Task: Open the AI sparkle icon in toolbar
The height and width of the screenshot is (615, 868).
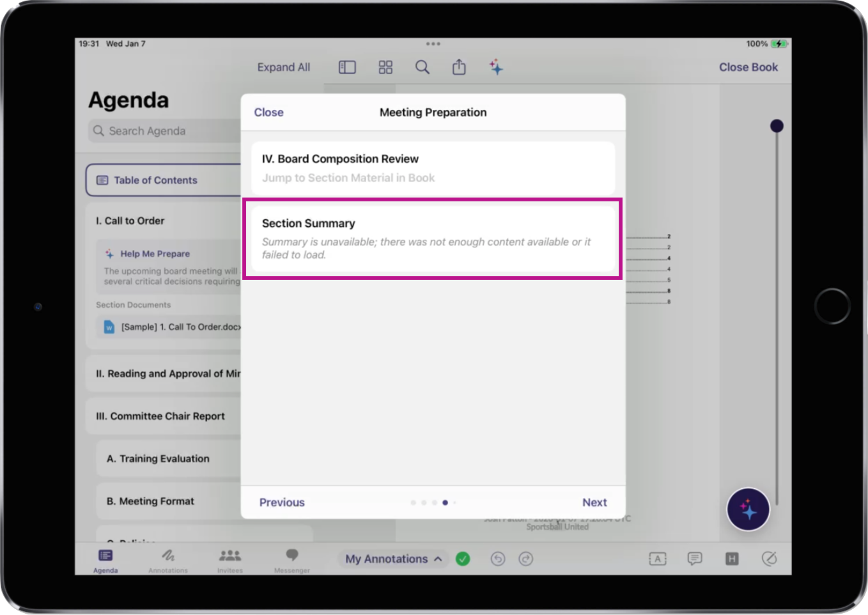Action: (496, 67)
